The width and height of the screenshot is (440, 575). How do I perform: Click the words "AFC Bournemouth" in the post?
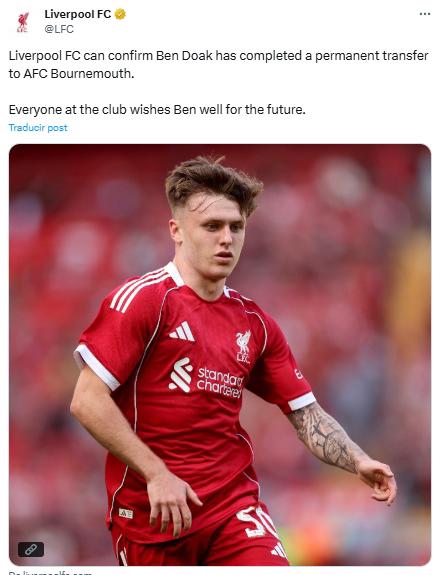tap(77, 74)
